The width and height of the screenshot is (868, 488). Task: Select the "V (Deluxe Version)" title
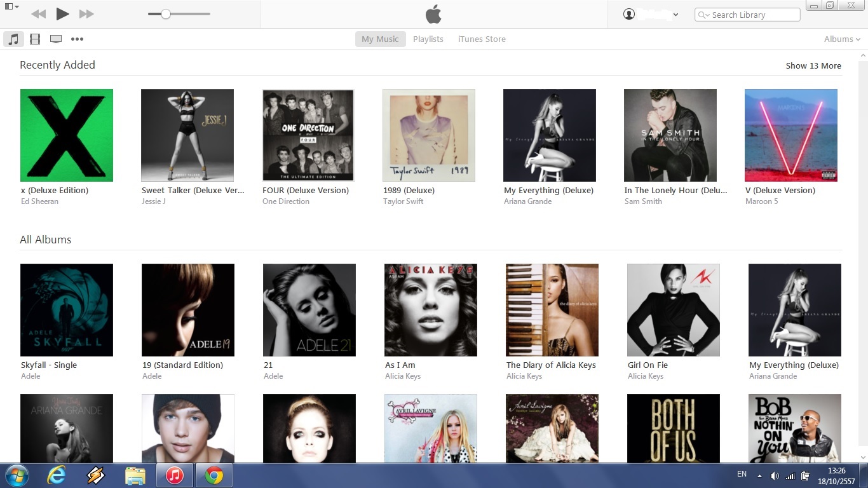click(780, 190)
